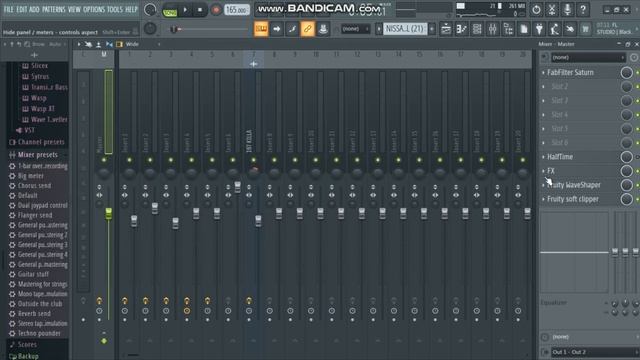Open the EDIT menu
640x360 pixels.
pyautogui.click(x=22, y=9)
